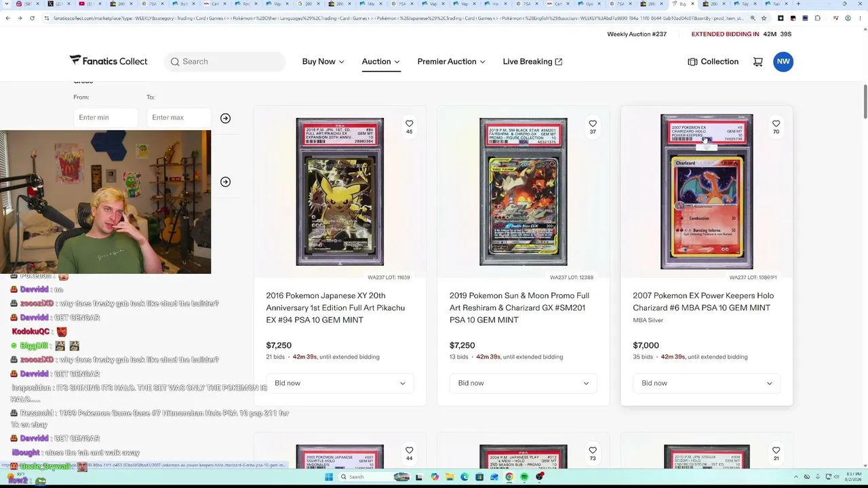This screenshot has width=868, height=488.
Task: Expand Bid now for Reshiram & Charizard GX
Action: [x=524, y=383]
